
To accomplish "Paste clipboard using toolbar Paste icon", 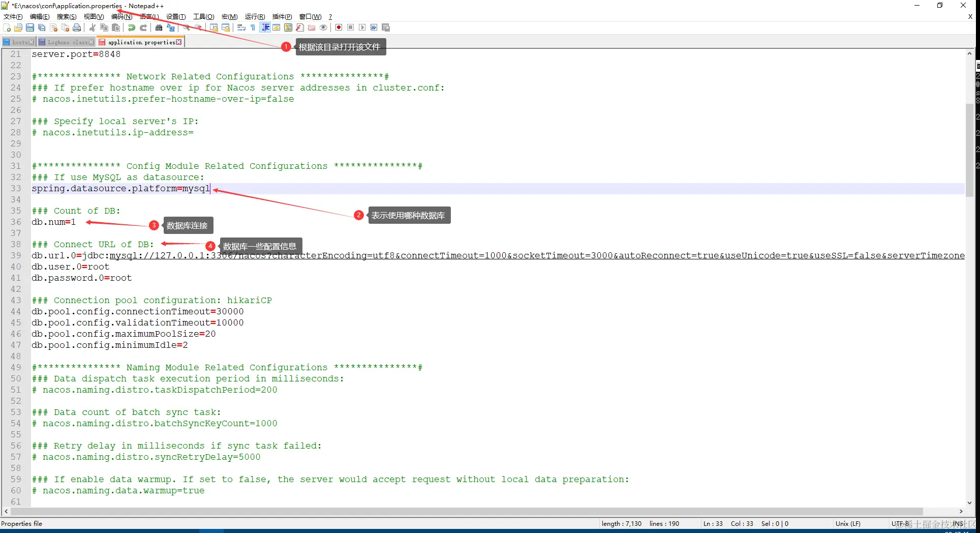I will (116, 27).
